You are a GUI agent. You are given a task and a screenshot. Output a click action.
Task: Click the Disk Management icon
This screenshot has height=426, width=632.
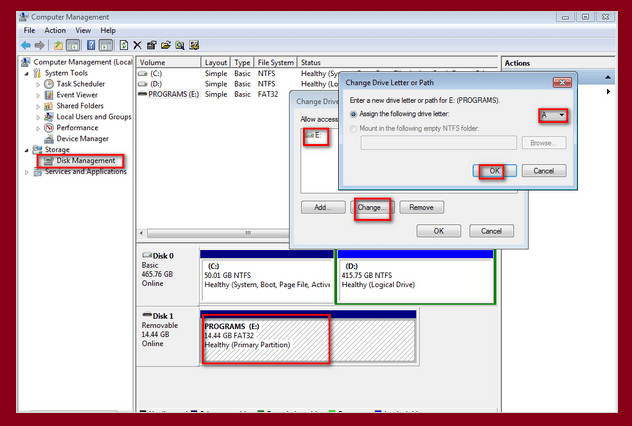[x=49, y=161]
